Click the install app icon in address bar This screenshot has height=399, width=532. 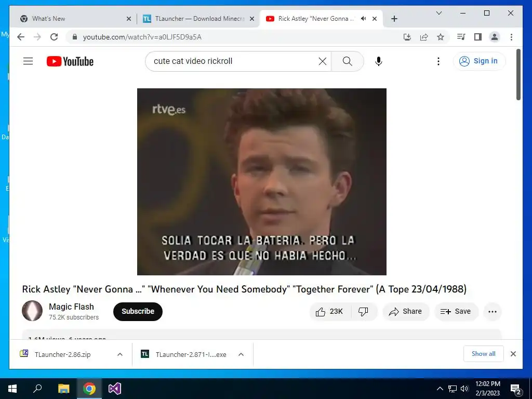tap(407, 37)
